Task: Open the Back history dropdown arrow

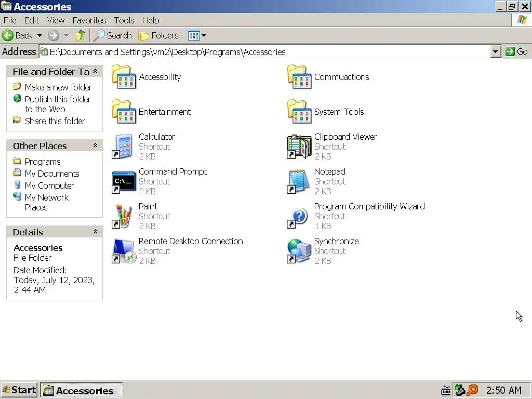Action: 39,35
